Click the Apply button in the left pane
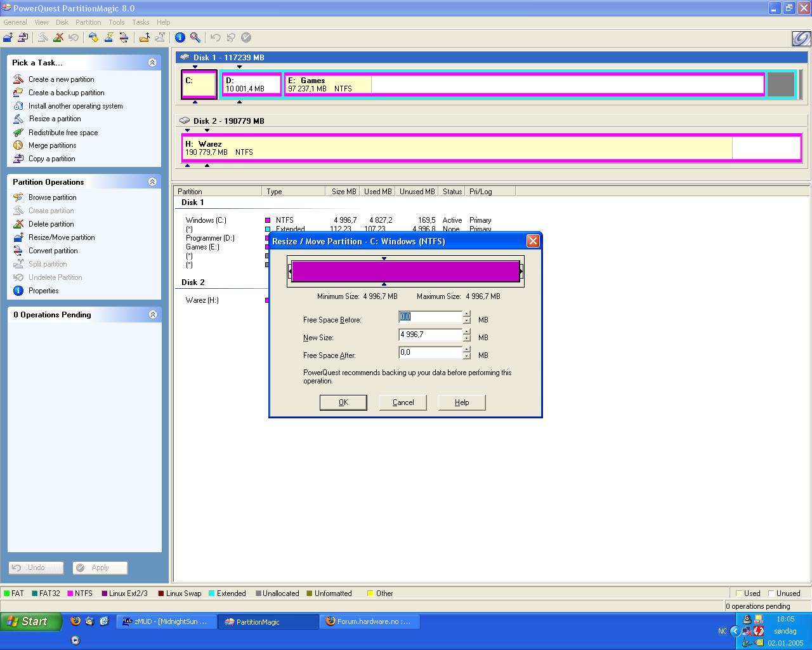This screenshot has height=650, width=812. pos(100,567)
